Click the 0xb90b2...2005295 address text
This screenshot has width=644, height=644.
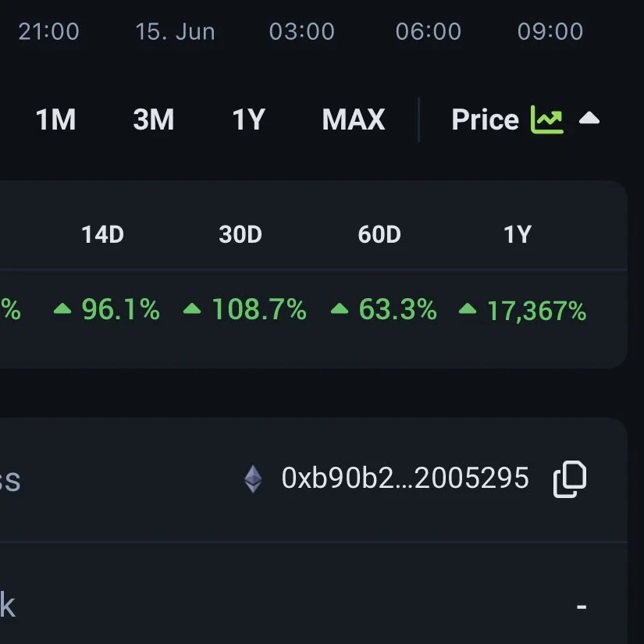pyautogui.click(x=405, y=478)
